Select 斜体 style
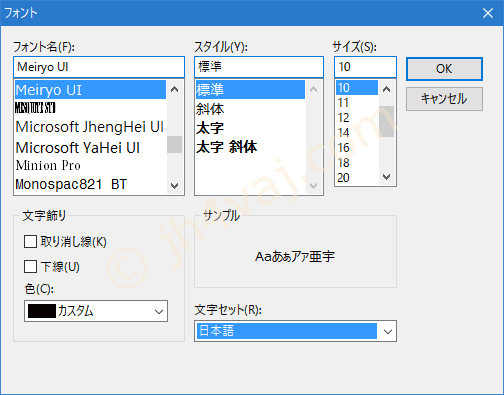Image resolution: width=504 pixels, height=395 pixels. [250, 109]
